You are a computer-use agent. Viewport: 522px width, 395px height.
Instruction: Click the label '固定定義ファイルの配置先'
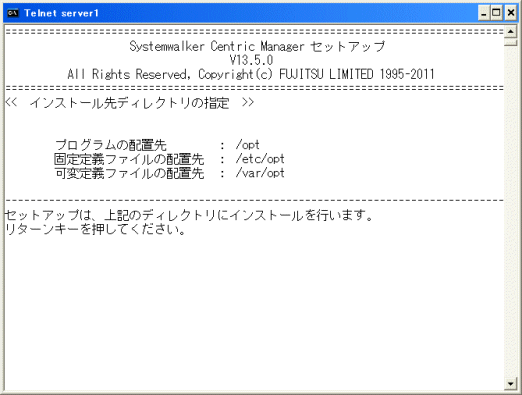(129, 159)
